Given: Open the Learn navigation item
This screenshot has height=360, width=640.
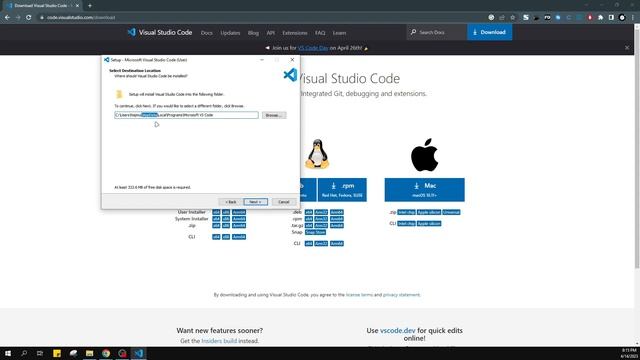Looking at the screenshot, I should click(x=339, y=33).
